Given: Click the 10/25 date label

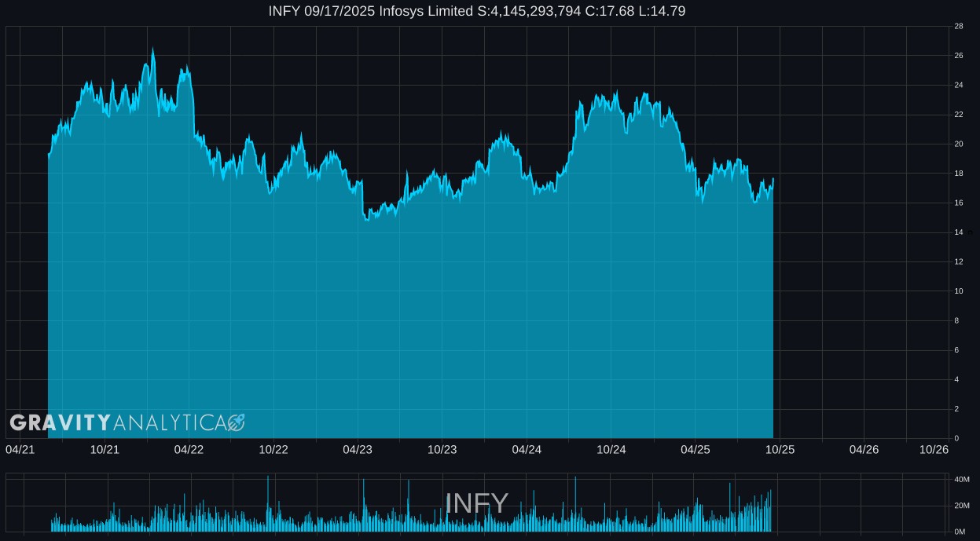Looking at the screenshot, I should [x=780, y=449].
